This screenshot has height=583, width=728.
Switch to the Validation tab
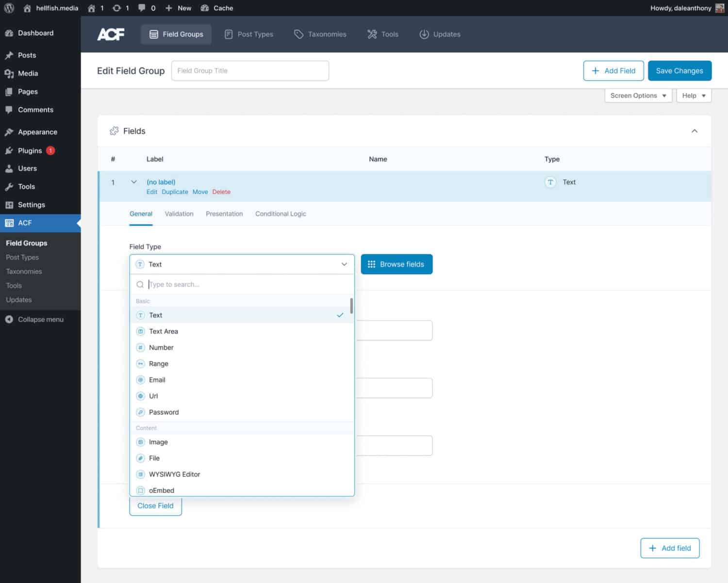179,213
